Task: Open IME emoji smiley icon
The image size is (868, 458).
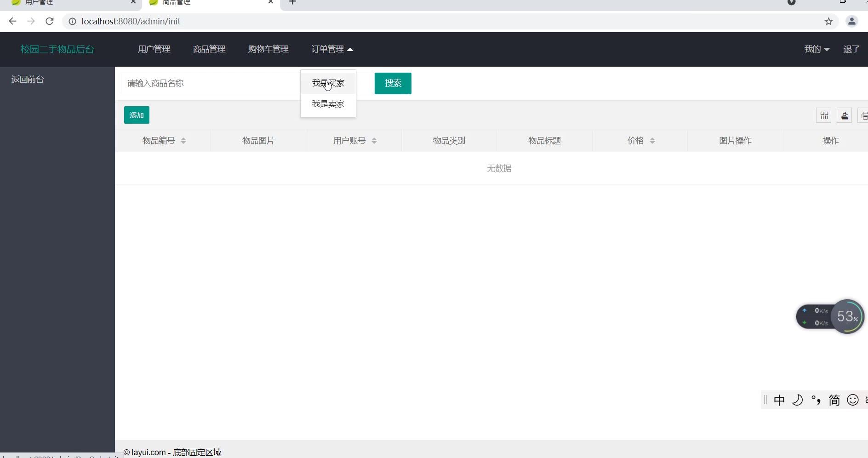Action: [x=853, y=400]
